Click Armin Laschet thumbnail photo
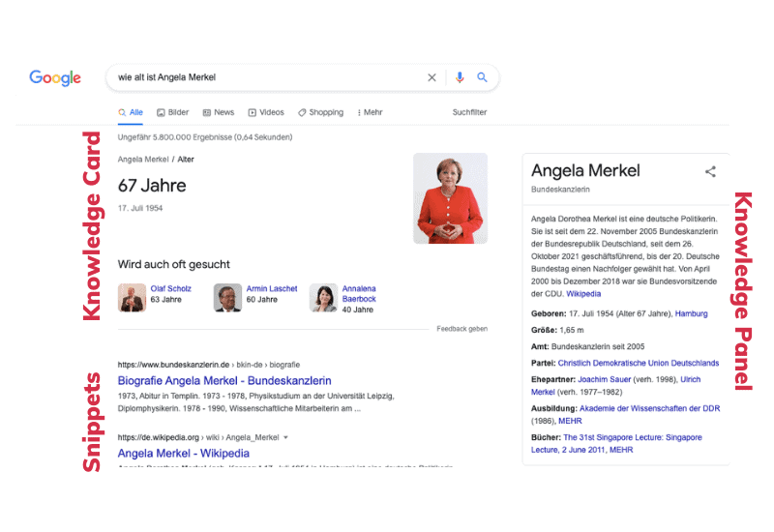This screenshot has height=532, width=774. [227, 298]
